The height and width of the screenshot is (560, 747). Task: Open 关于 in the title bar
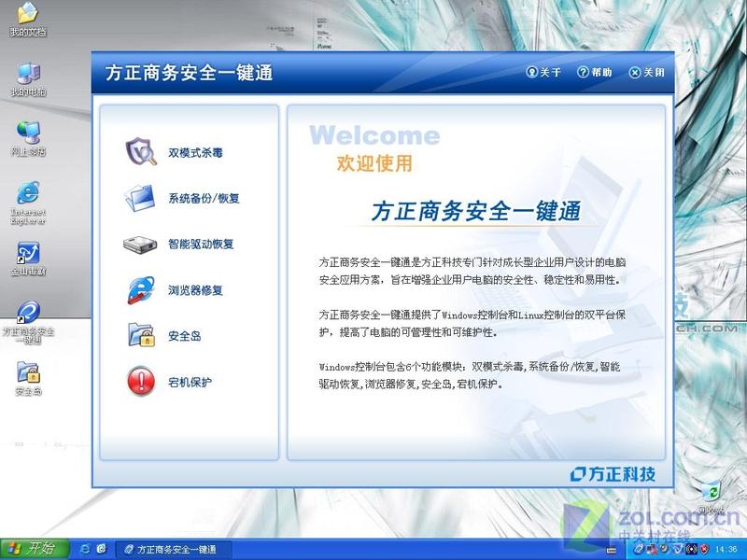[543, 73]
